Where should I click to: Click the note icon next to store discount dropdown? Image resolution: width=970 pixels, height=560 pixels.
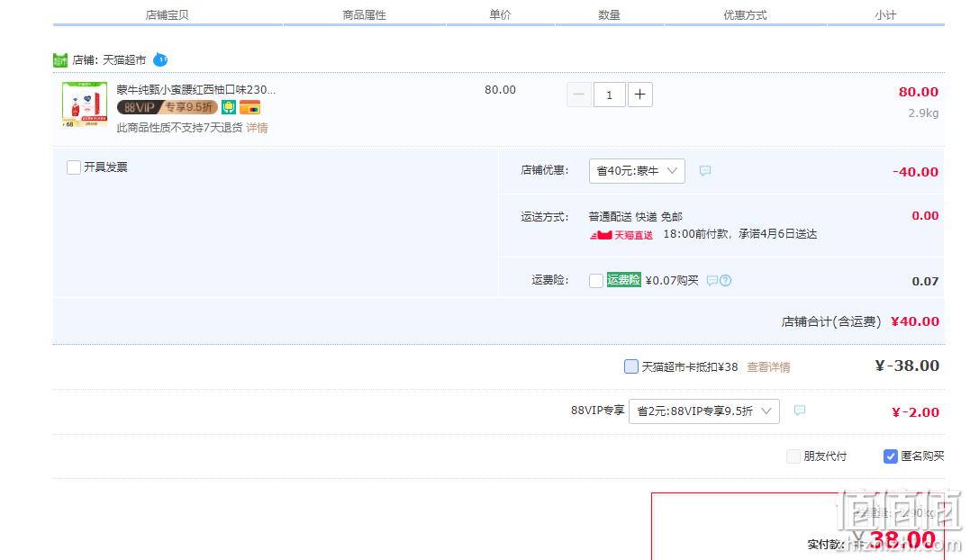[x=705, y=170]
